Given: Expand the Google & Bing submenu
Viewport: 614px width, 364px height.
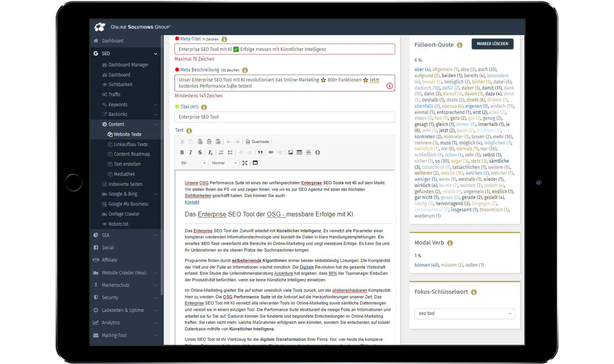Looking at the screenshot, I should click(x=156, y=194).
